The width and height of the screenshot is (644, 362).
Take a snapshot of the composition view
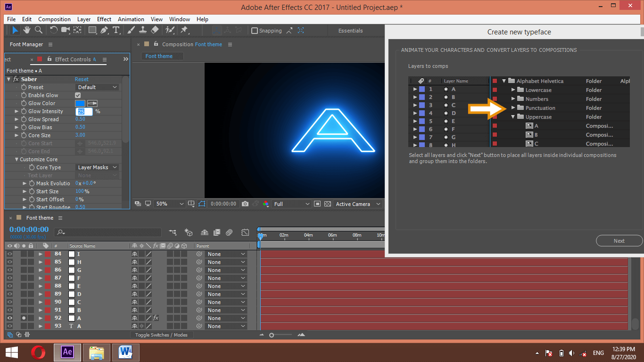(245, 204)
